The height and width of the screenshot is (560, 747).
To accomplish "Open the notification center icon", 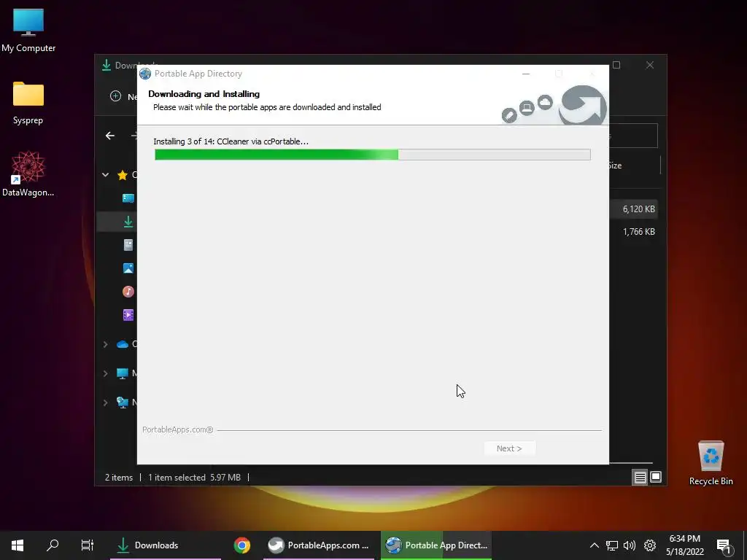I will [724, 545].
